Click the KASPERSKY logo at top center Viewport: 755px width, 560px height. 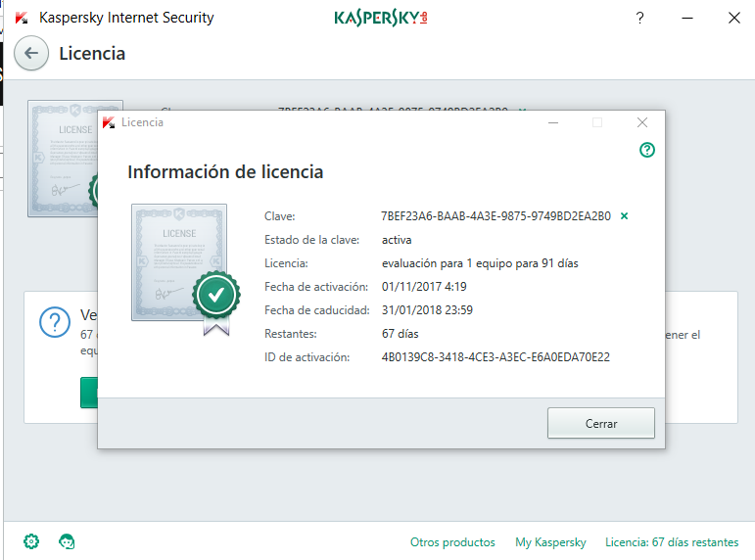(380, 18)
